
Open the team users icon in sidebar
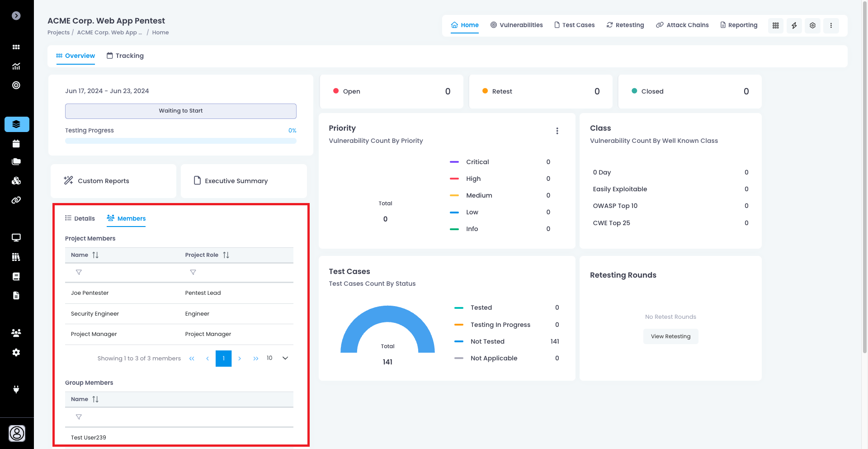pos(16,333)
